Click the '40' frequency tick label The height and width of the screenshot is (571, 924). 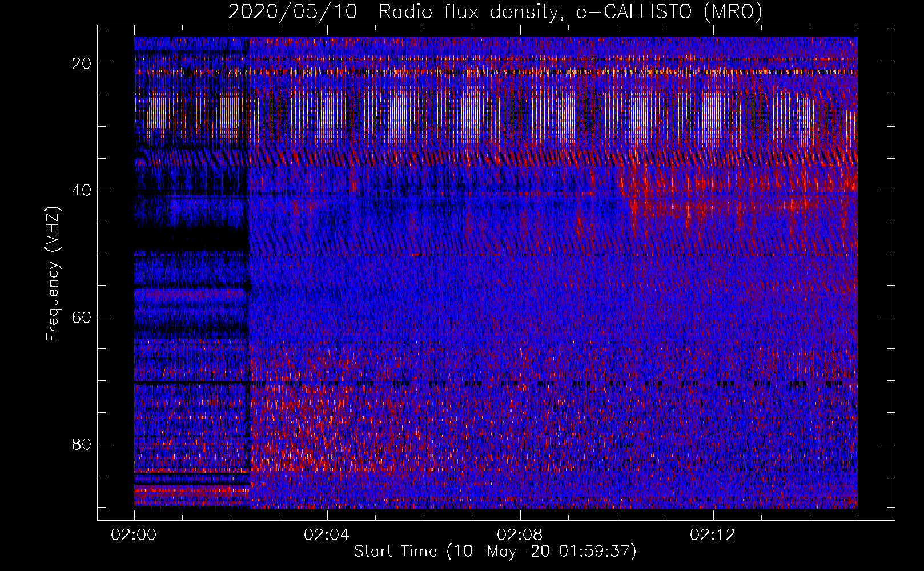pos(82,190)
